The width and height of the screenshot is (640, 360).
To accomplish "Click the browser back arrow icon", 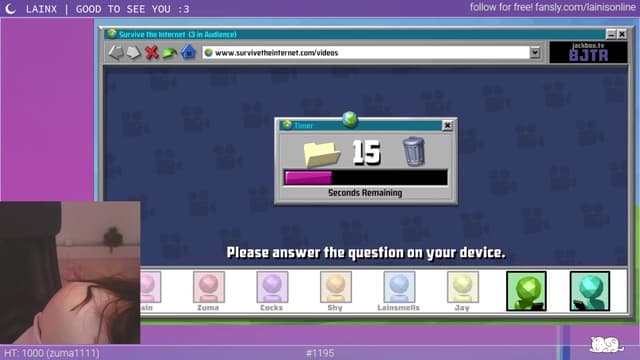I will click(116, 53).
